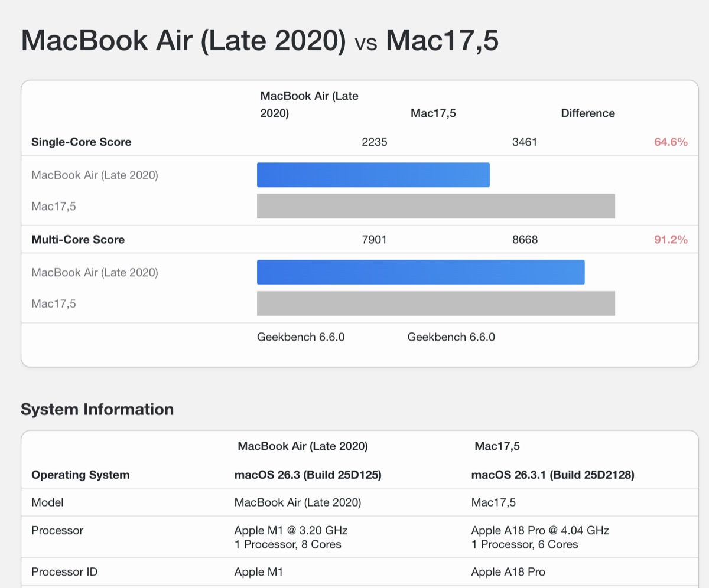Image resolution: width=709 pixels, height=588 pixels.
Task: Click the Apple M1 @ 3.20 GHz processor entry
Action: [x=291, y=530]
